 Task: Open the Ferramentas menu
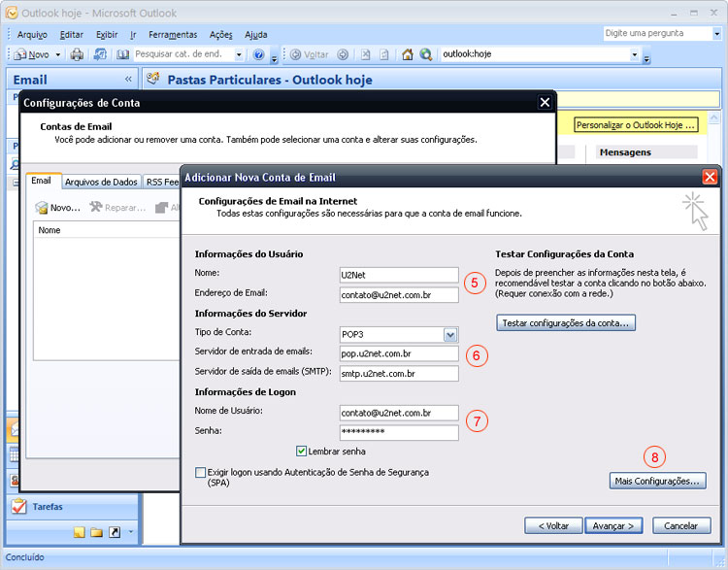pos(173,34)
